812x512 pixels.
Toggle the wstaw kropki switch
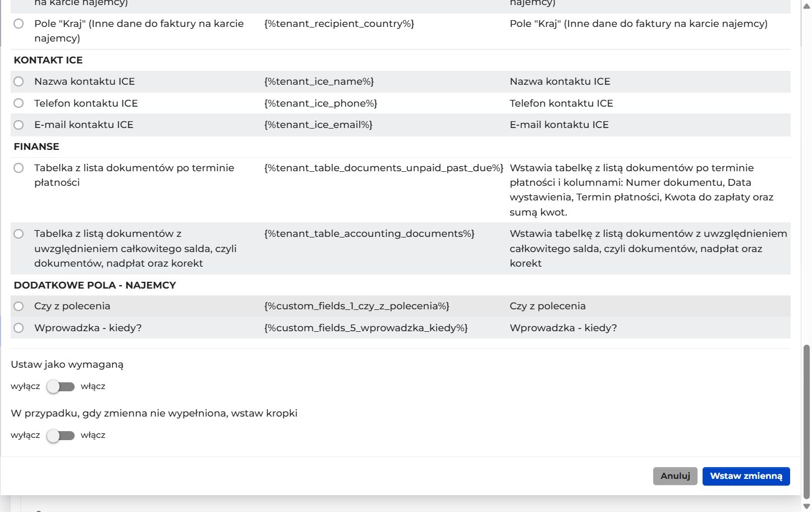tap(61, 435)
